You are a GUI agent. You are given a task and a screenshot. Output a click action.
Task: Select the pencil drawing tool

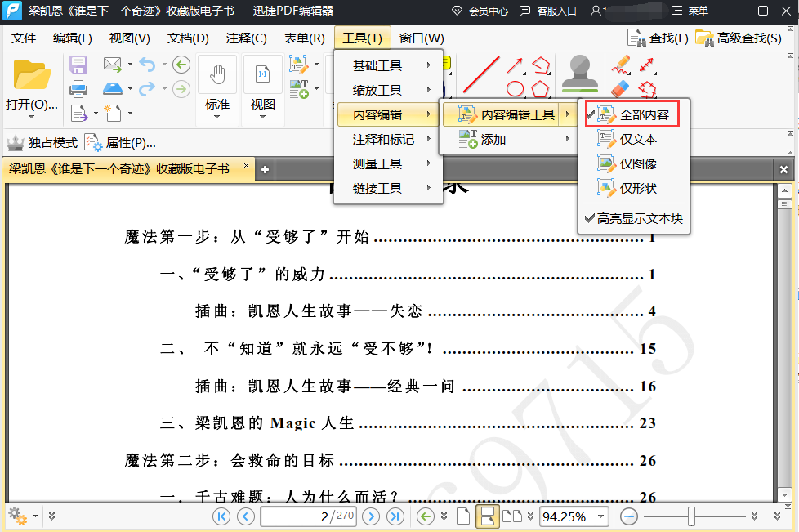click(x=621, y=65)
